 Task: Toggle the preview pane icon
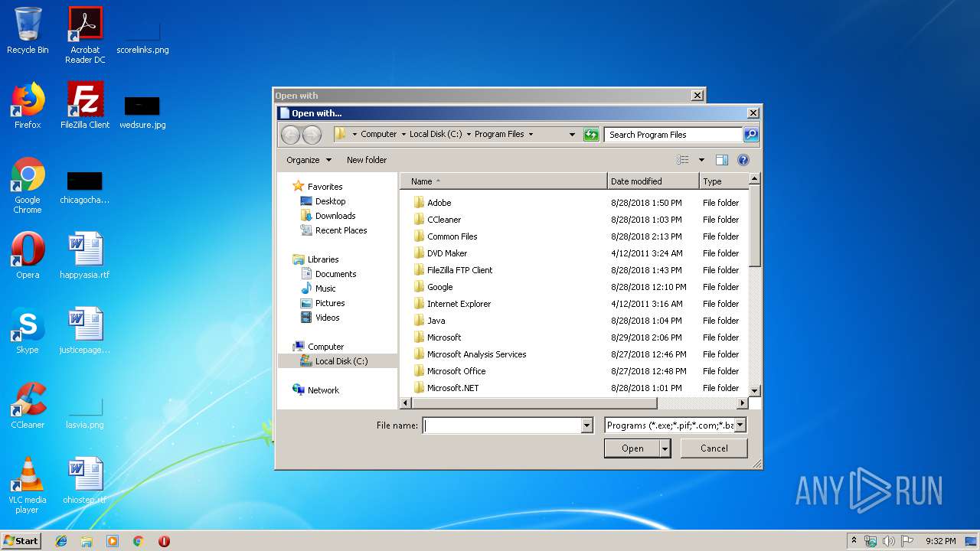click(x=721, y=160)
